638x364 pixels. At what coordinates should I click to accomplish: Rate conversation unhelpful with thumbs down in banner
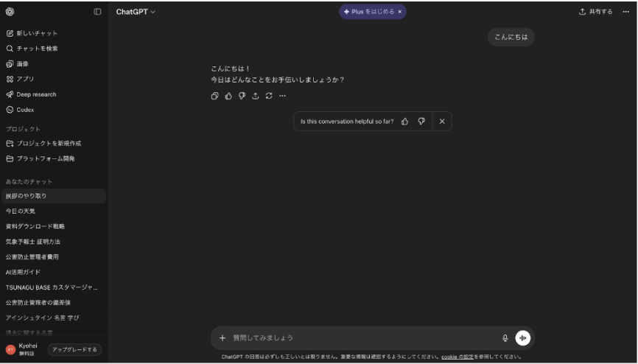[421, 122]
